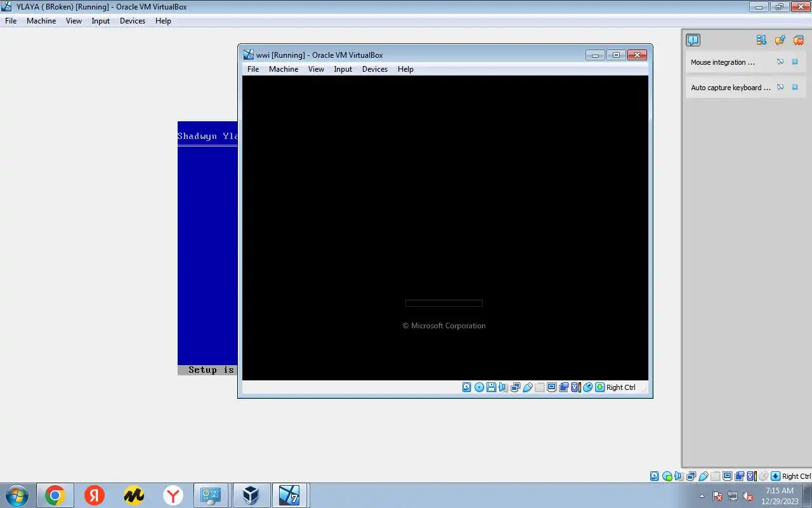Open Help menu in wwi window

(405, 69)
